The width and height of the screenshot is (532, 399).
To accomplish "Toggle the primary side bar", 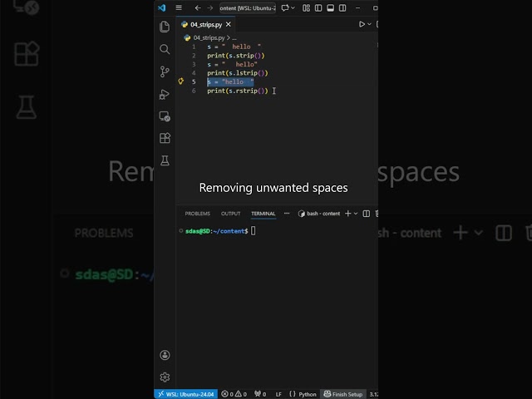I will [x=318, y=7].
